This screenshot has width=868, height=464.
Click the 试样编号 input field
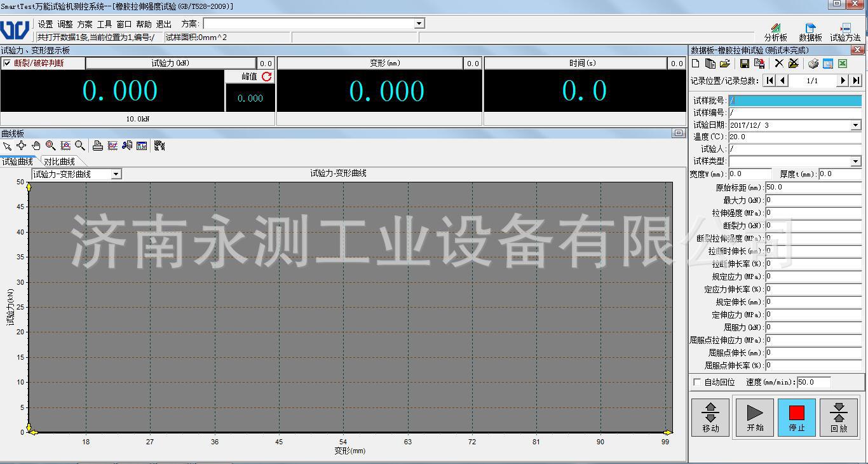point(795,113)
